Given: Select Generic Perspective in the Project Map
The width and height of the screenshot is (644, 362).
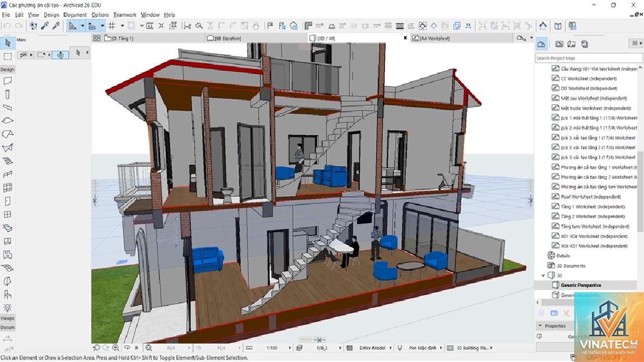Looking at the screenshot, I should 581,285.
